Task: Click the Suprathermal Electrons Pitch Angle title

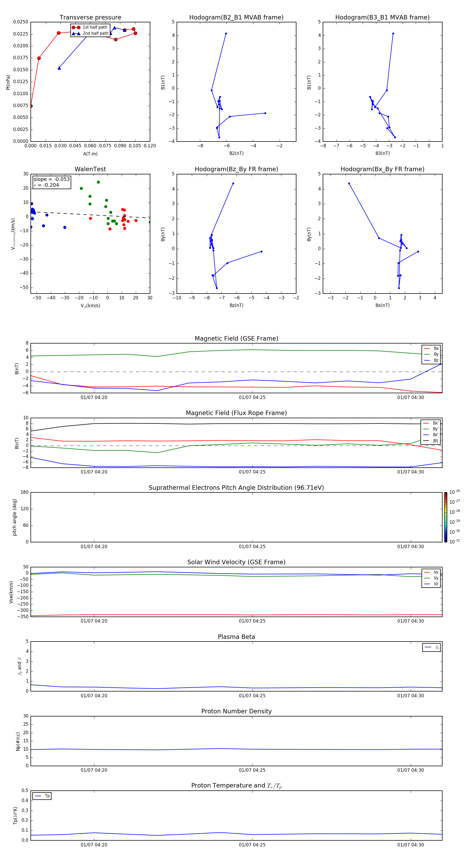Action: 236,488
